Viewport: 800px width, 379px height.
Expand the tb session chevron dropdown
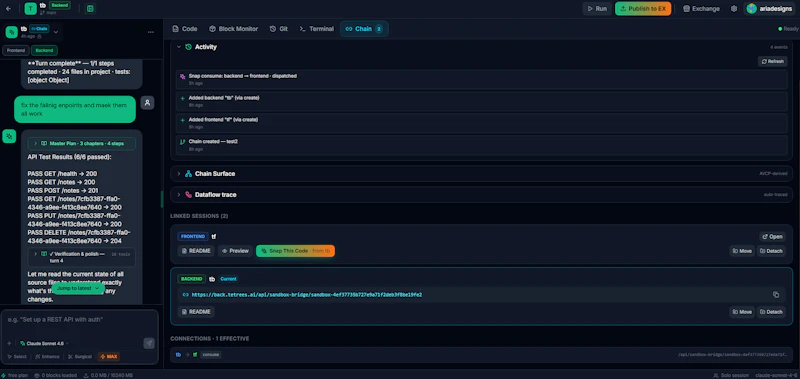tap(56, 32)
